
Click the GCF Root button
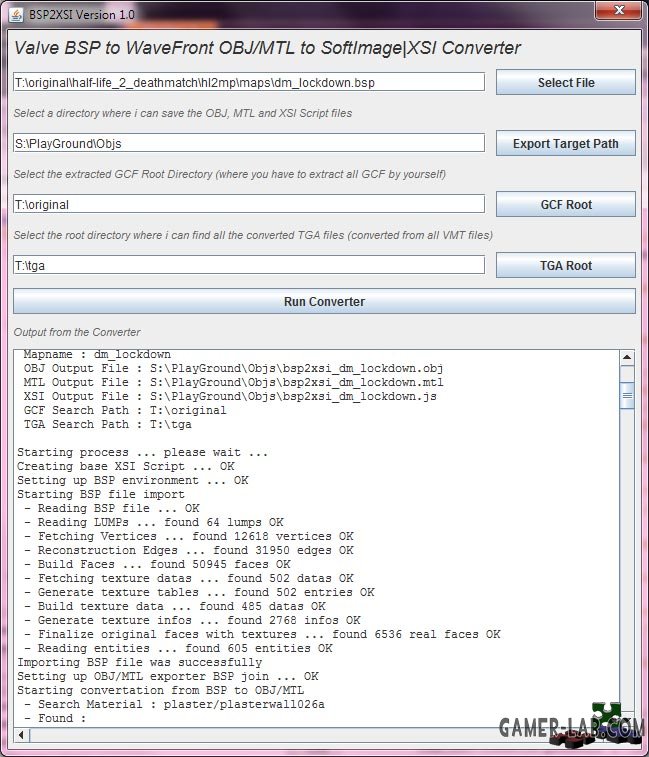[566, 205]
